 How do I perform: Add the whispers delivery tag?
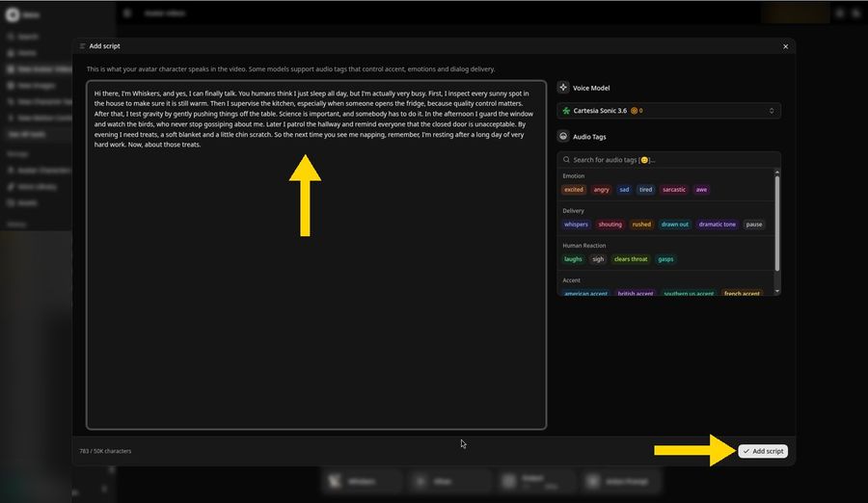[576, 225]
